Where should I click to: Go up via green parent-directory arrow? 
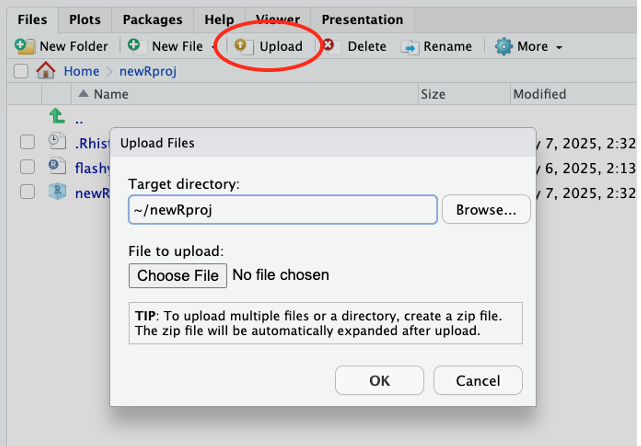click(57, 116)
